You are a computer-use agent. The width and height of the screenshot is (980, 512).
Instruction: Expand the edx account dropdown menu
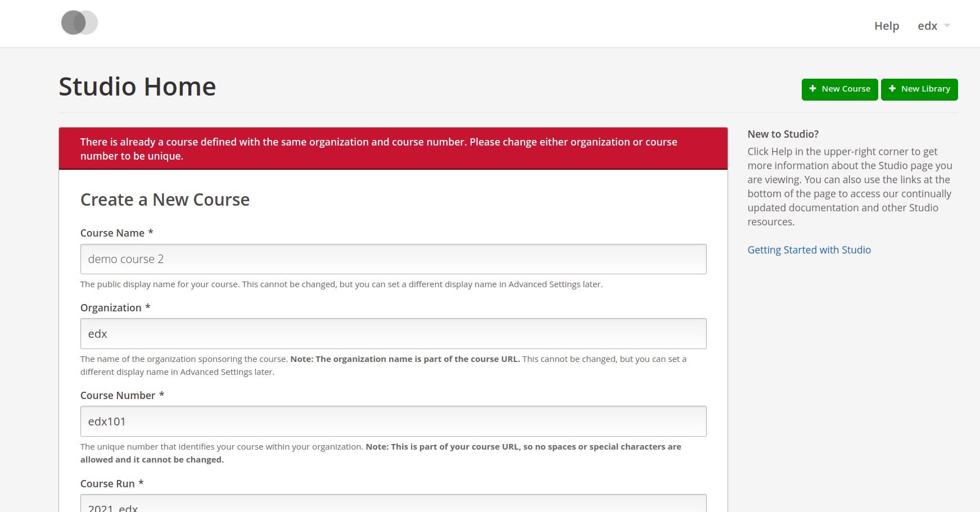tap(933, 26)
